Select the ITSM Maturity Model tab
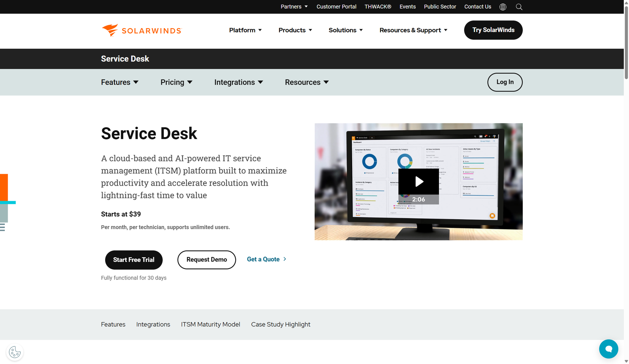Screen dimensions: 629x364 (210, 324)
